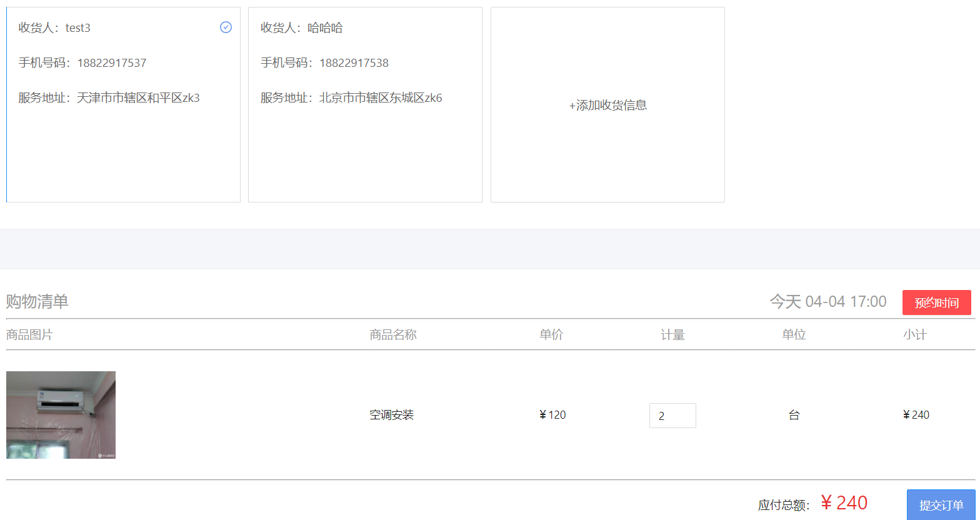Click the 商品名称 column header
Viewport: 980px width, 520px height.
393,335
